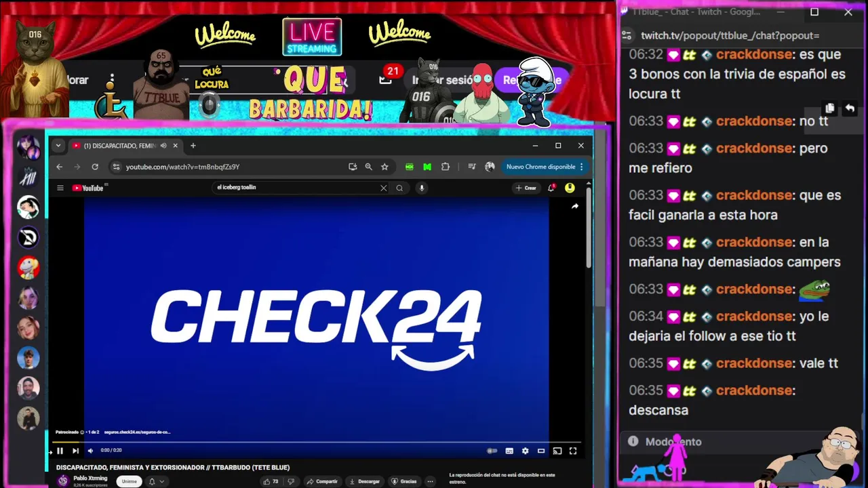Open Chrome extensions puzzle icon
This screenshot has height=488, width=868.
446,167
